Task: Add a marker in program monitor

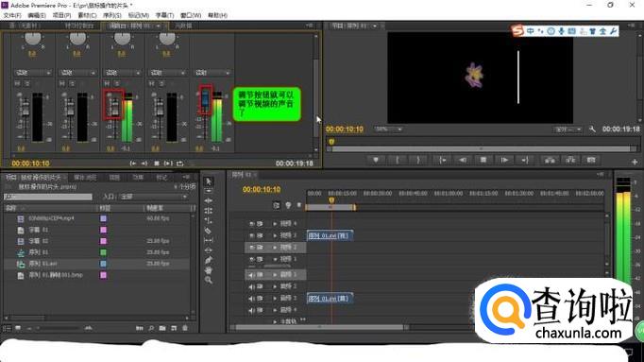Action: click(376, 160)
